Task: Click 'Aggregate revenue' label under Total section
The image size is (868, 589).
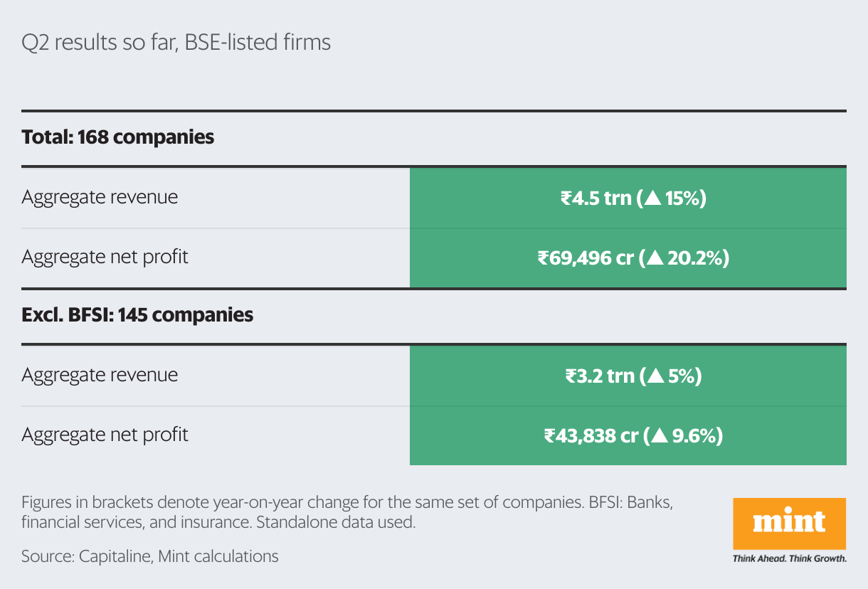Action: click(100, 197)
